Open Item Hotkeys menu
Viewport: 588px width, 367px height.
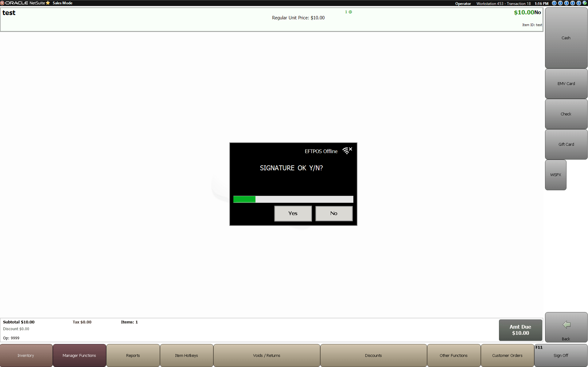[186, 355]
